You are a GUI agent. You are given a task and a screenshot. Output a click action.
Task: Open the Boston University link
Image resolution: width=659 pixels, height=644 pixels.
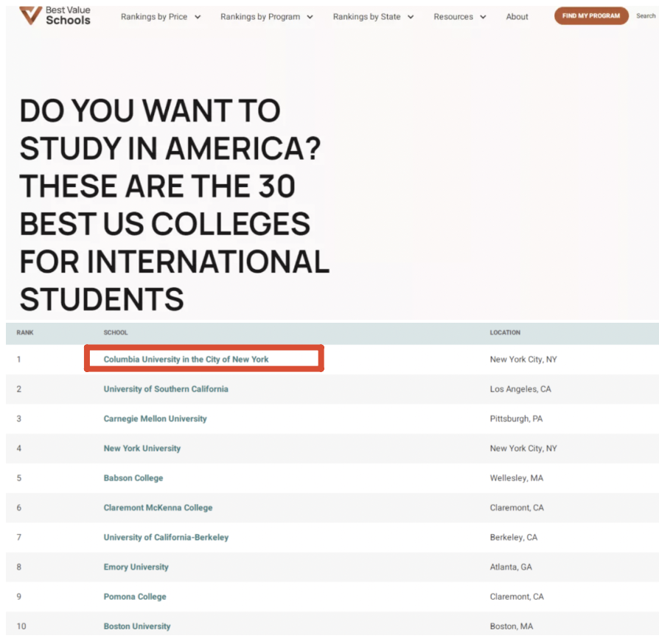tap(137, 626)
